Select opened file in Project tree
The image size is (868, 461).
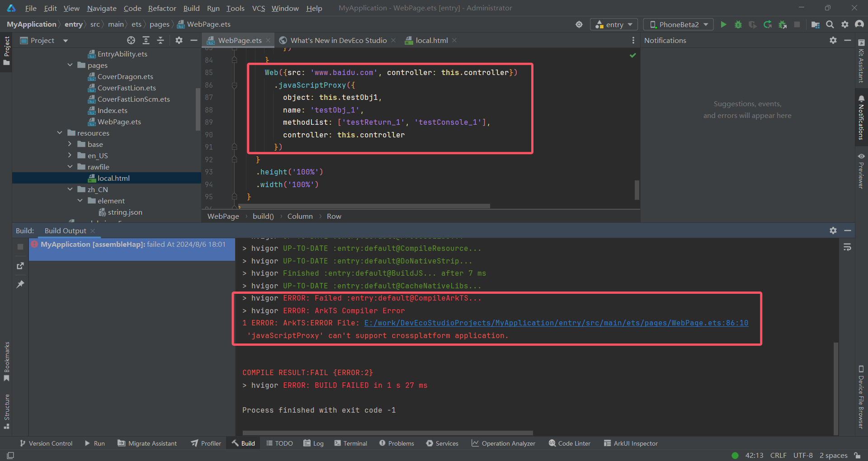click(x=131, y=40)
